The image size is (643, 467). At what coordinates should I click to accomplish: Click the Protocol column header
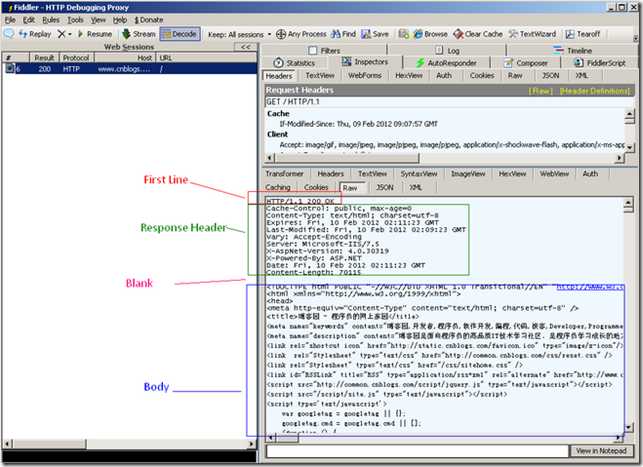coord(76,58)
